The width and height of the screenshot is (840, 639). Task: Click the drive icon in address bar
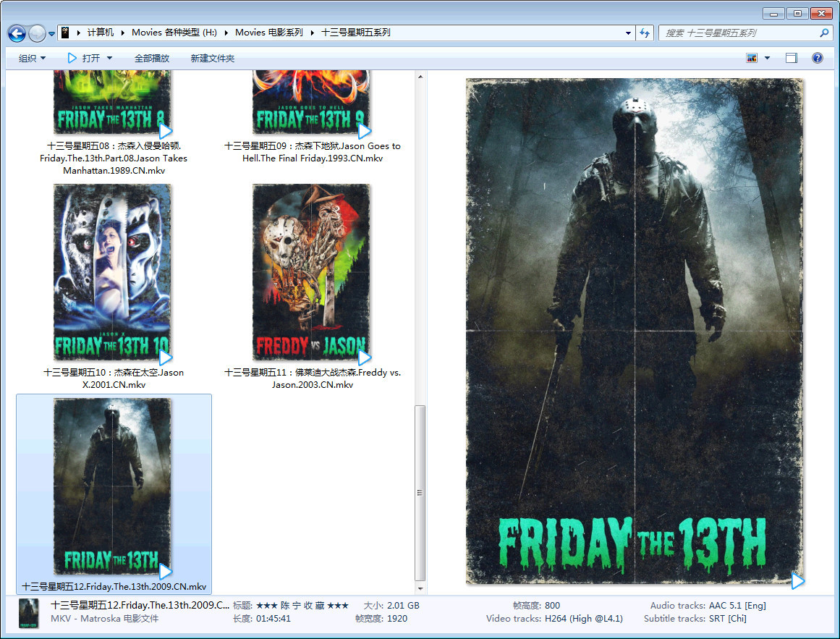65,33
